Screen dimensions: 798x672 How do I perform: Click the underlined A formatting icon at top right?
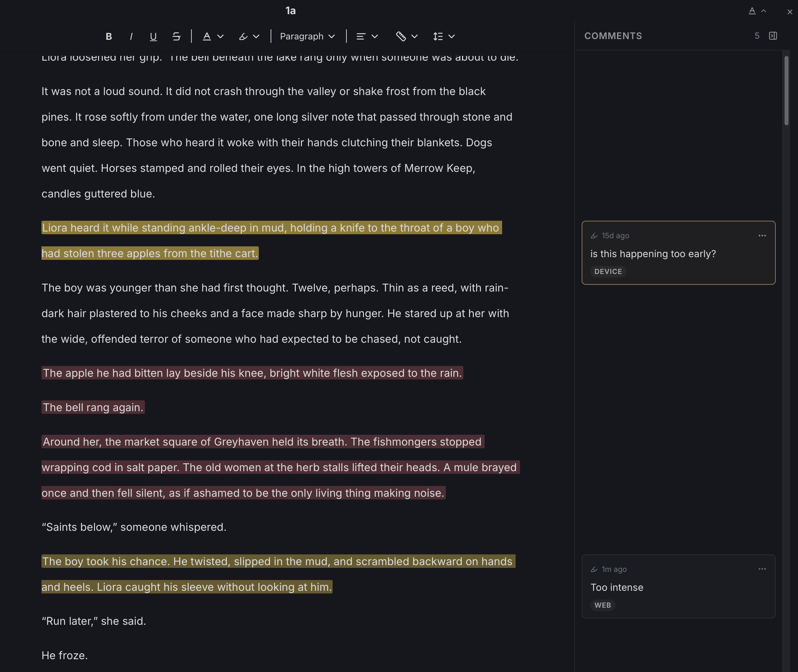click(x=752, y=11)
